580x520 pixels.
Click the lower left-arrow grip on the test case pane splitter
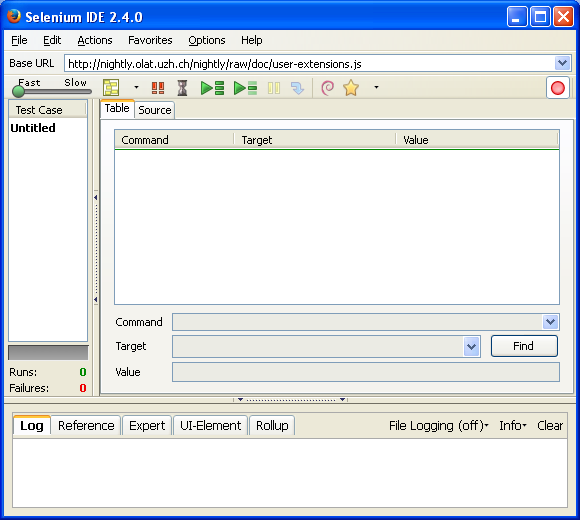[95, 299]
